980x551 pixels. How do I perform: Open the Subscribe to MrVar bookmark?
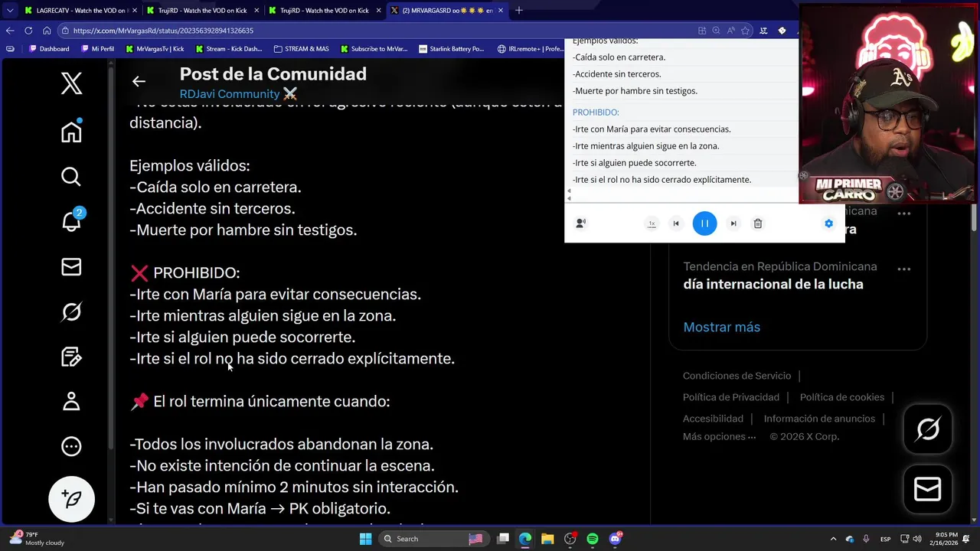coord(373,49)
